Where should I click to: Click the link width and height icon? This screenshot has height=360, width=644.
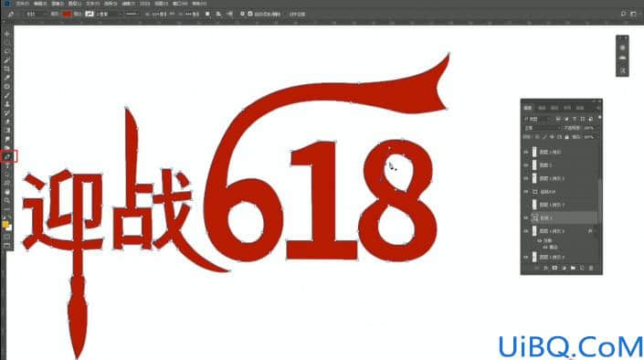pyautogui.click(x=172, y=14)
